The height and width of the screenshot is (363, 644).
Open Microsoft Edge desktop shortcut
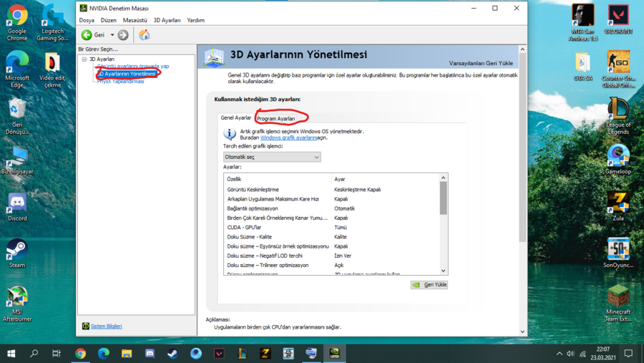point(17,69)
